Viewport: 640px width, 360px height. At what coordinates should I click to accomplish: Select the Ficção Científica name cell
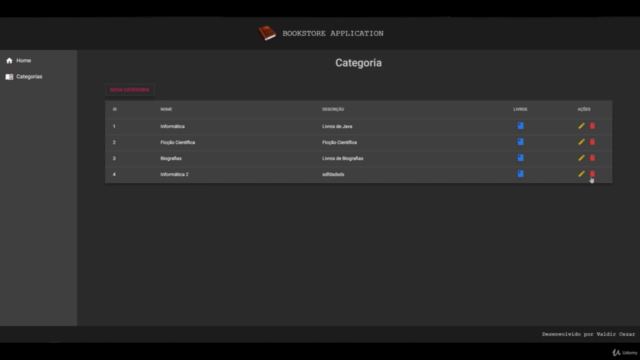[178, 142]
